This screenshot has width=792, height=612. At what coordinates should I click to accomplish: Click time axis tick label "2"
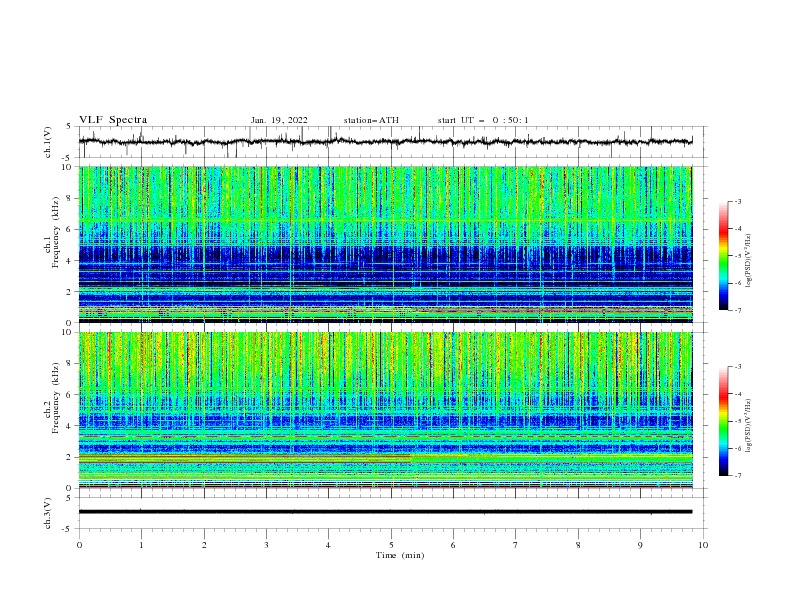click(204, 545)
